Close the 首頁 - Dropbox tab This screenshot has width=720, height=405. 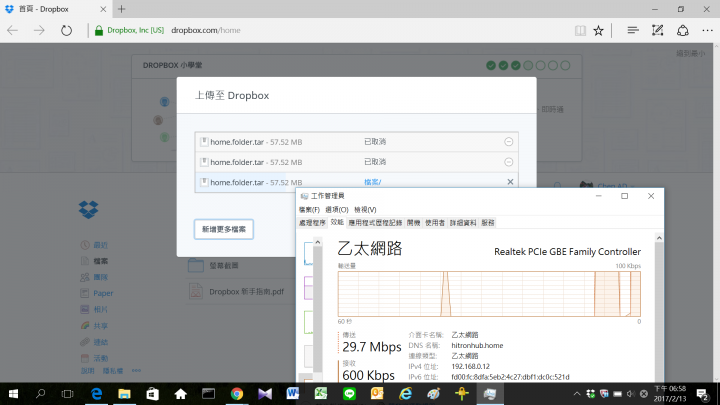click(x=103, y=9)
